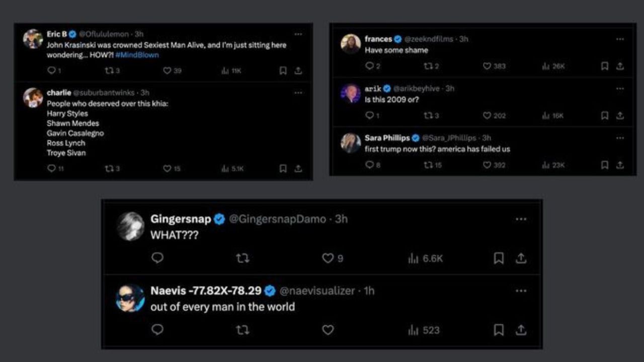Bookmark Sara Phillips' tweet
Image resolution: width=644 pixels, height=362 pixels.
coord(605,165)
